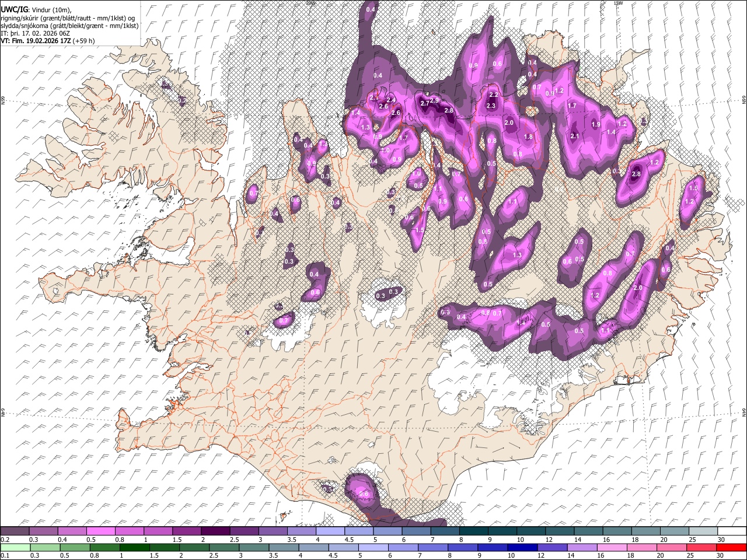Click the 2.3 precipitation value on the map

click(x=491, y=106)
